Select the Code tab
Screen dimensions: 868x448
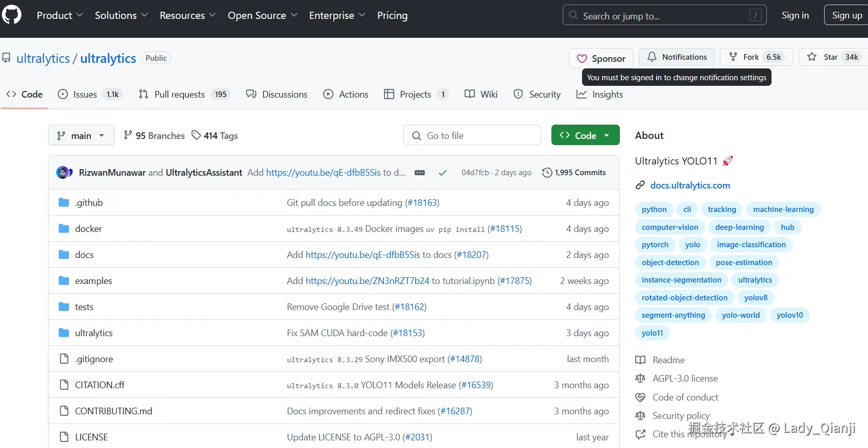point(24,95)
